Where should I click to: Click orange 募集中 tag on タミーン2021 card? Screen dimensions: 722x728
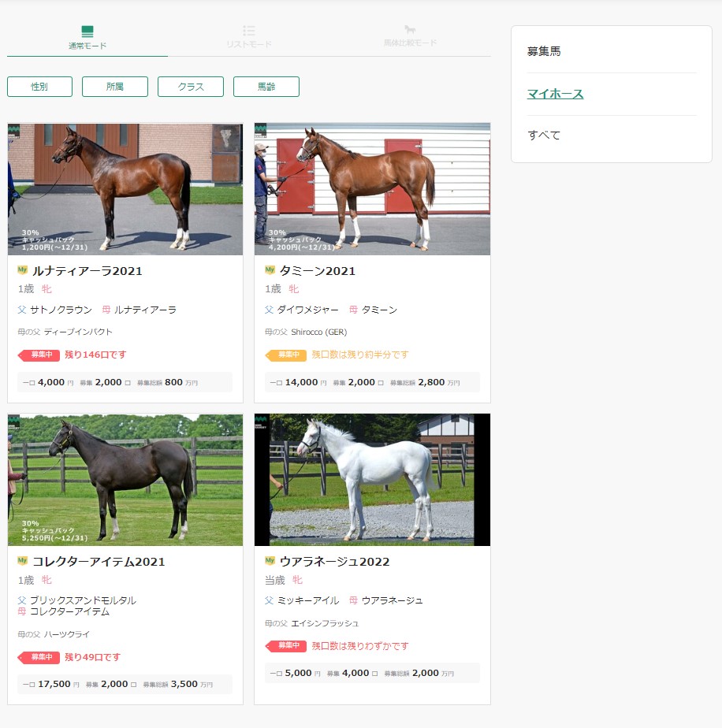(x=286, y=355)
